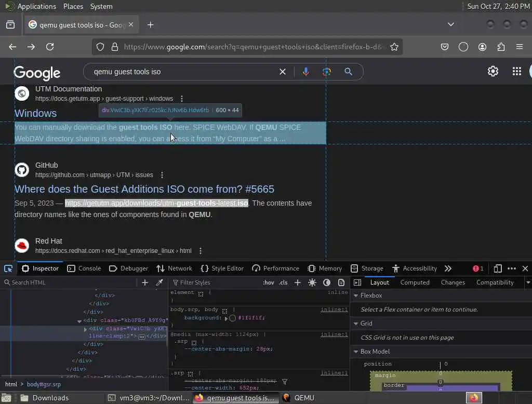Open the Windows search result link
Viewport: 532px width, 404px height.
pyautogui.click(x=35, y=113)
